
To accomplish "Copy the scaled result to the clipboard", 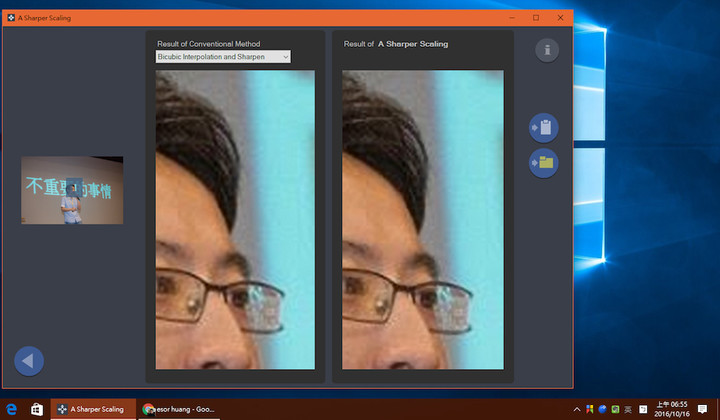I will coord(544,128).
